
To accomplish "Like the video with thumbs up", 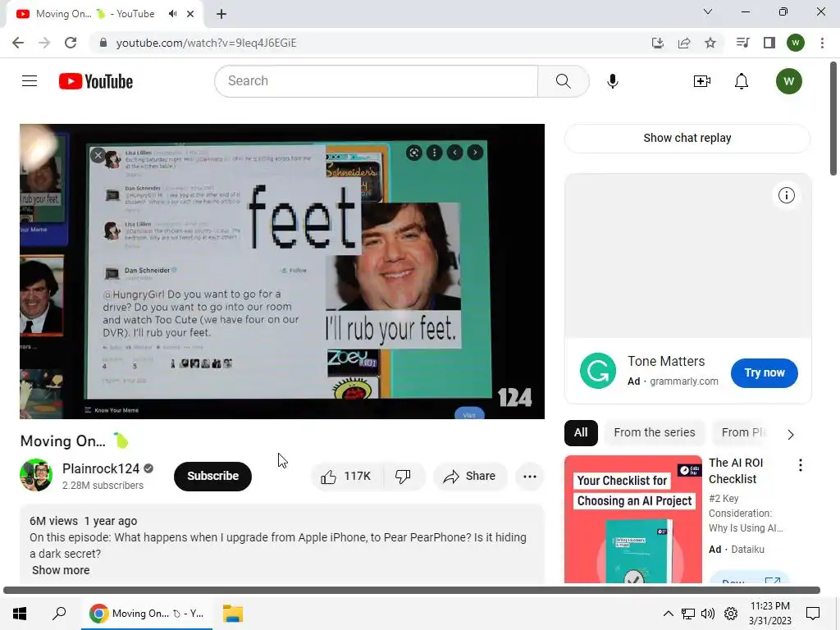I will pyautogui.click(x=347, y=477).
